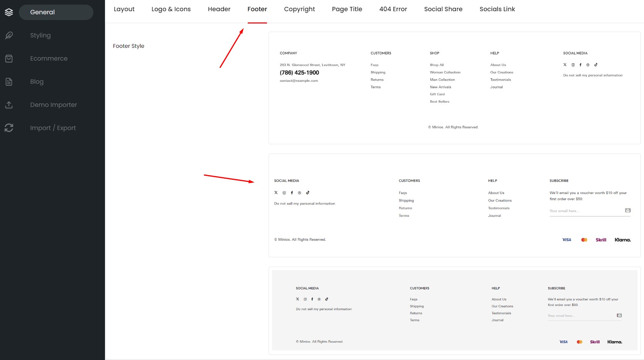The image size is (644, 360).
Task: Switch to the Logo & Icons tab
Action: [x=171, y=9]
